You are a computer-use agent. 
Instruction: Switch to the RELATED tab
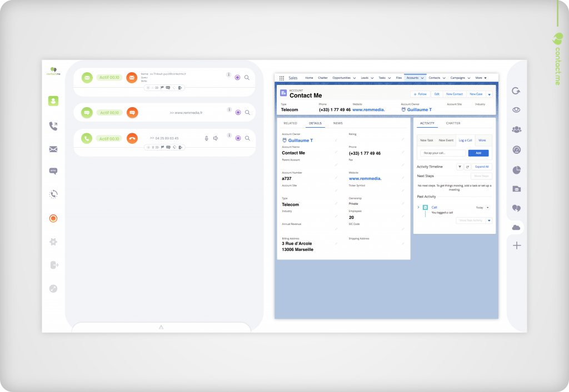290,123
